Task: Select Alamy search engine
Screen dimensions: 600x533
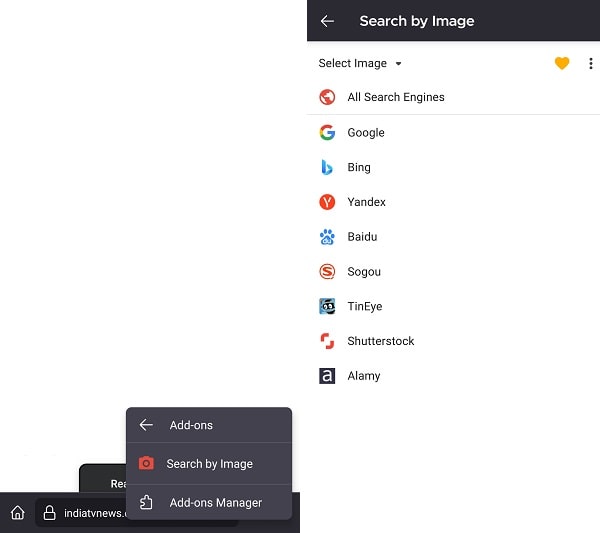Action: (x=453, y=376)
